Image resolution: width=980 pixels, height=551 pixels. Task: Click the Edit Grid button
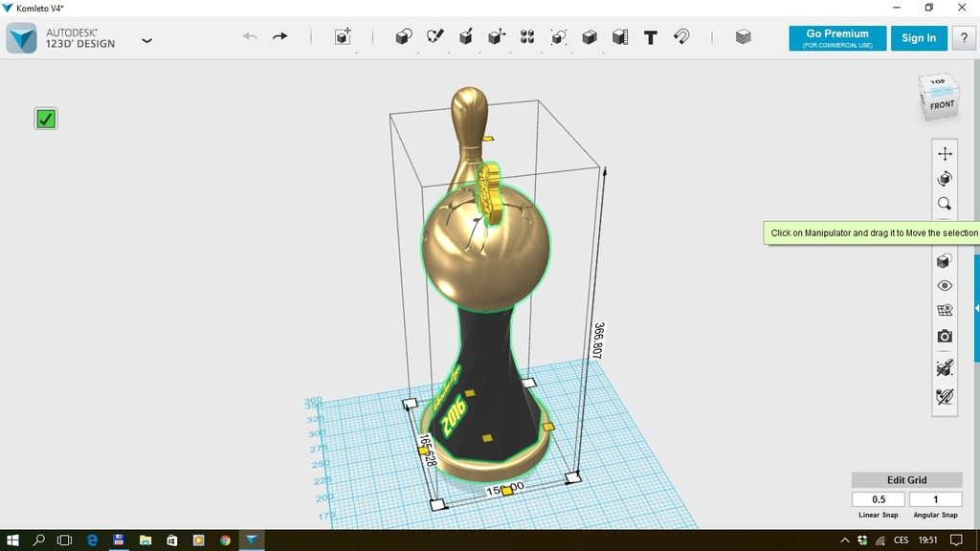[907, 480]
